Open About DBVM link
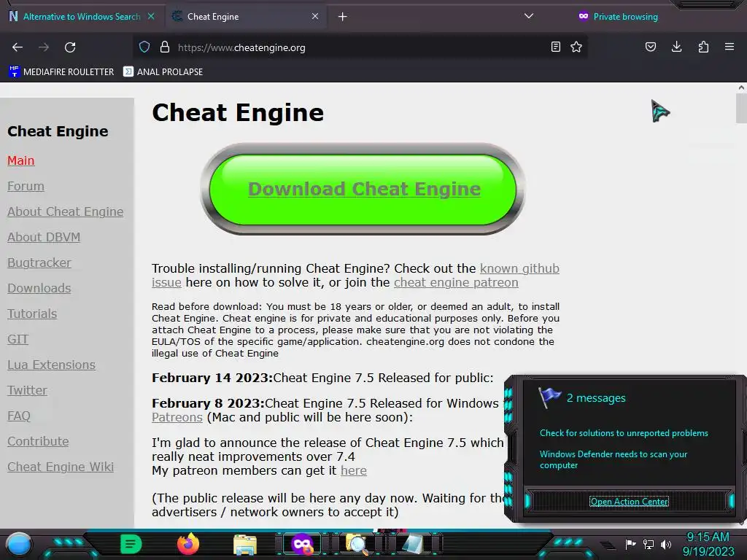747x560 pixels. (x=44, y=237)
